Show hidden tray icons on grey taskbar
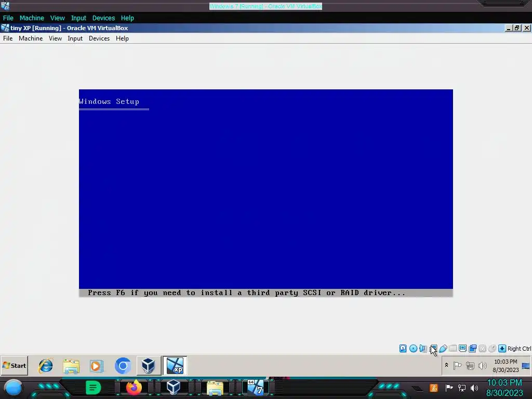 point(446,365)
